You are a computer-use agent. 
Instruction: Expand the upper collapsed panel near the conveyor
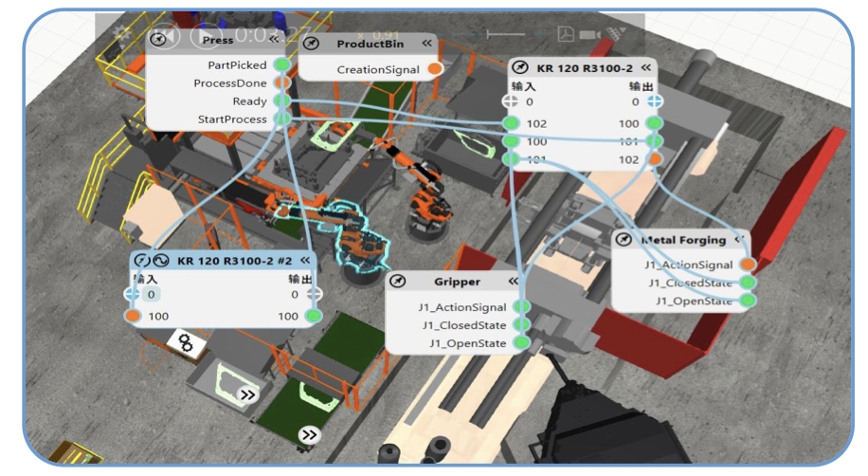coord(247,395)
